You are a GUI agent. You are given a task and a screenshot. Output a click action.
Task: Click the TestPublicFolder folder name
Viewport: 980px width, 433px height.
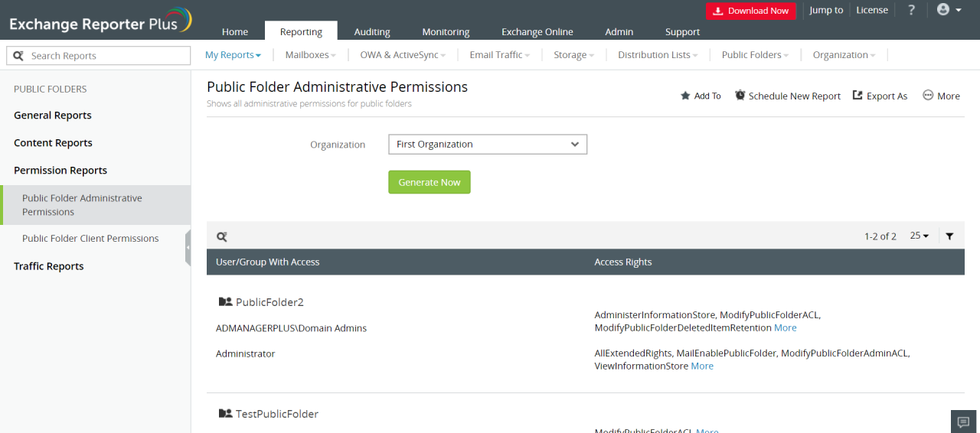277,414
